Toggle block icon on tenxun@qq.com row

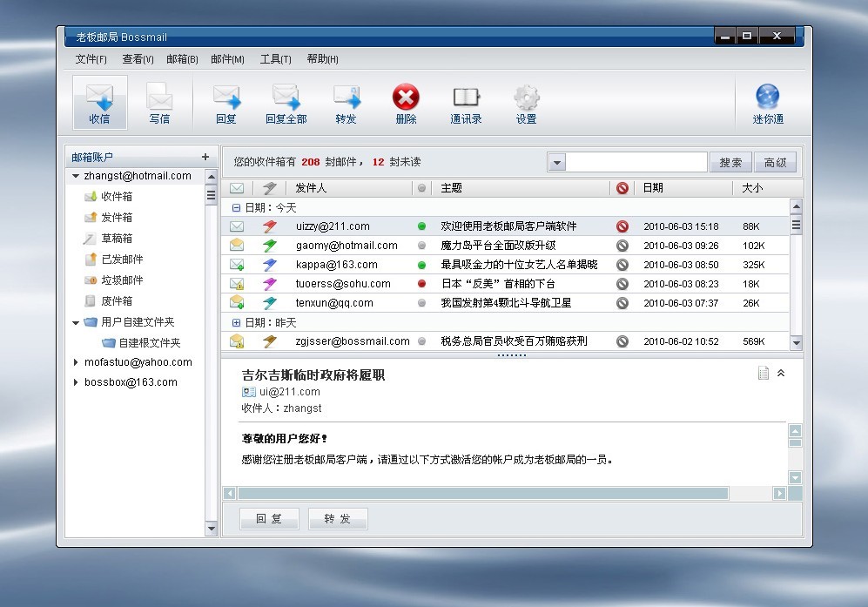click(x=622, y=303)
